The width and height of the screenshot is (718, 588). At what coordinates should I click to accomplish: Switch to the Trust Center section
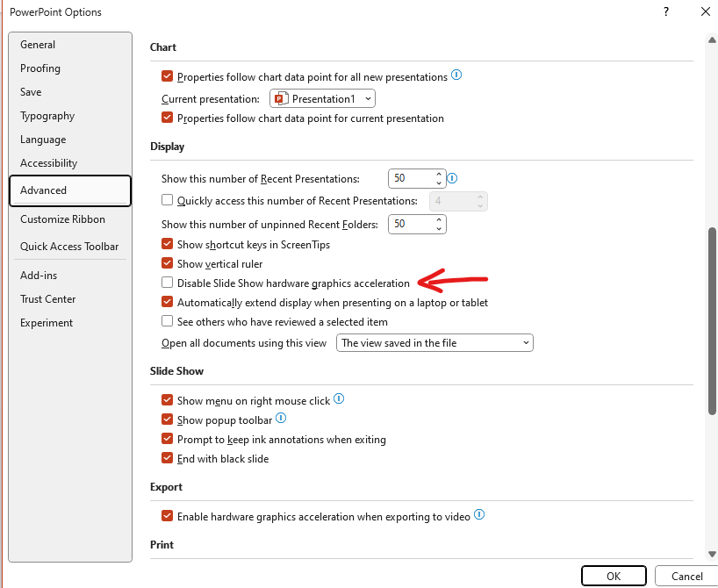click(48, 298)
